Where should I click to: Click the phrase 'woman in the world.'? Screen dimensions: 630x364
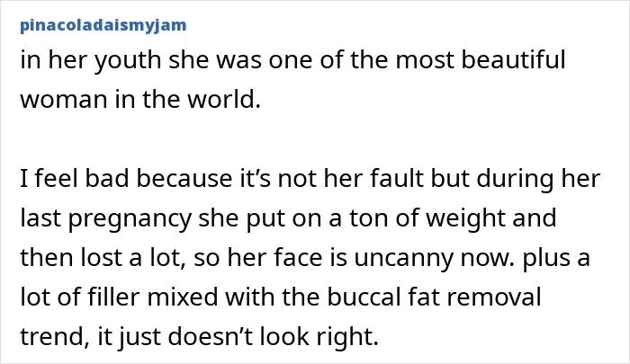coord(140,99)
